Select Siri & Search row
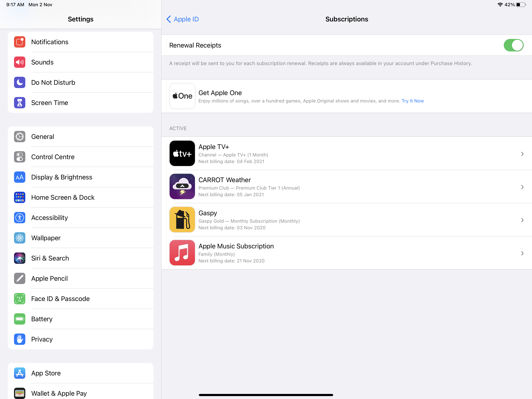532x399 pixels. point(81,258)
